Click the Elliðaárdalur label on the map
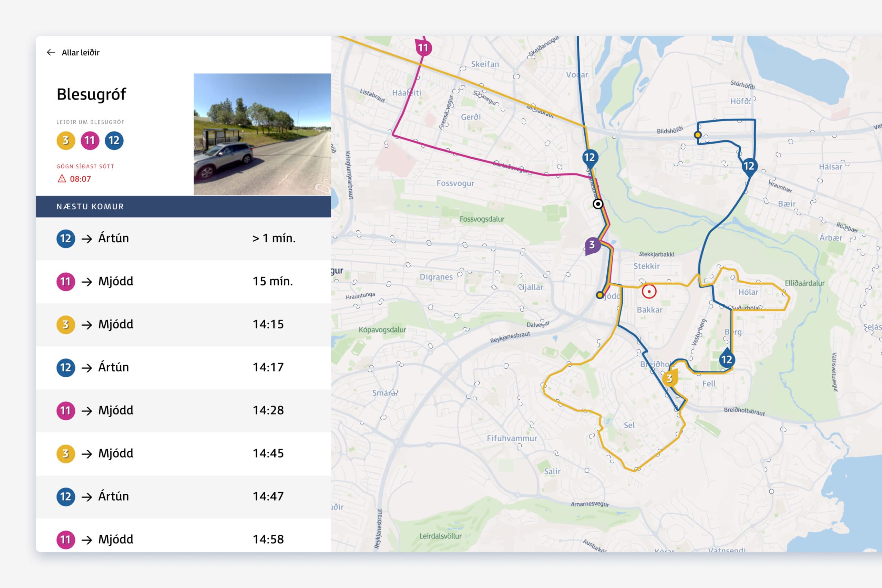The width and height of the screenshot is (882, 588). point(805,283)
